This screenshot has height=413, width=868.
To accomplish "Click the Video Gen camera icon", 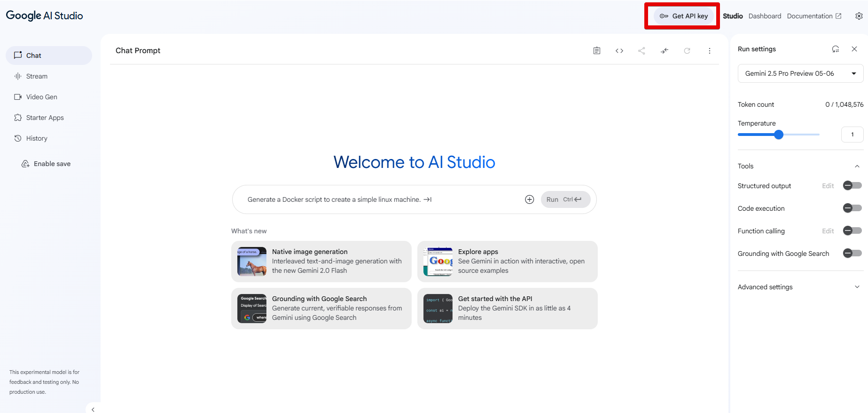I will click(18, 97).
